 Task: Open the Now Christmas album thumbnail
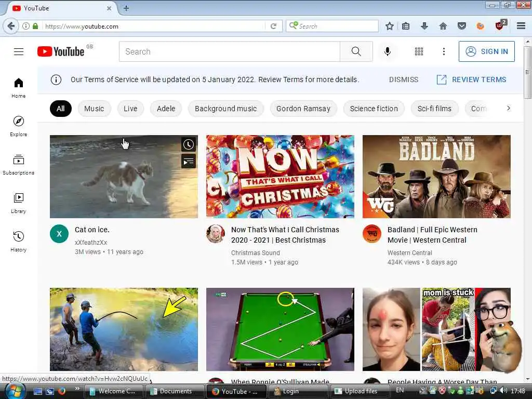tap(280, 177)
